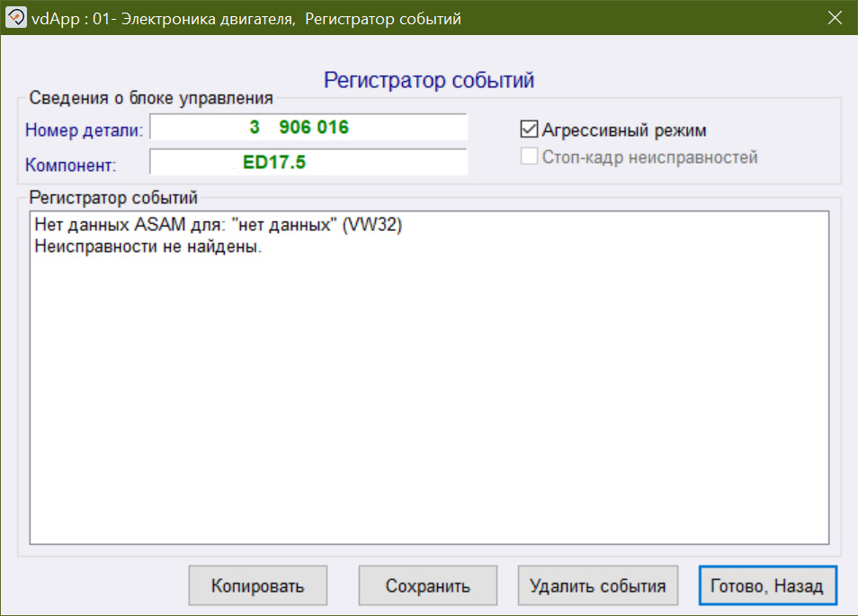Close the Регистратор событий window
This screenshot has height=616, width=858.
tap(835, 18)
